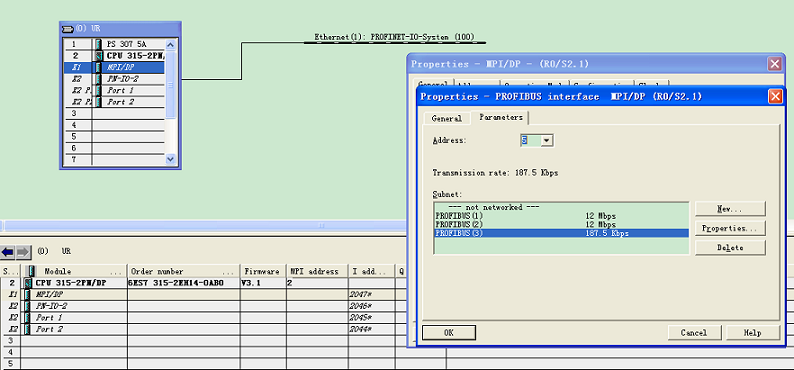794x370 pixels.
Task: Click the back navigation arrow icon
Action: pyautogui.click(x=8, y=252)
